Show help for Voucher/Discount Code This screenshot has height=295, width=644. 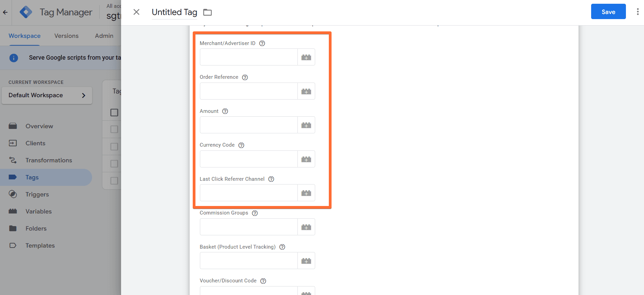pyautogui.click(x=263, y=281)
